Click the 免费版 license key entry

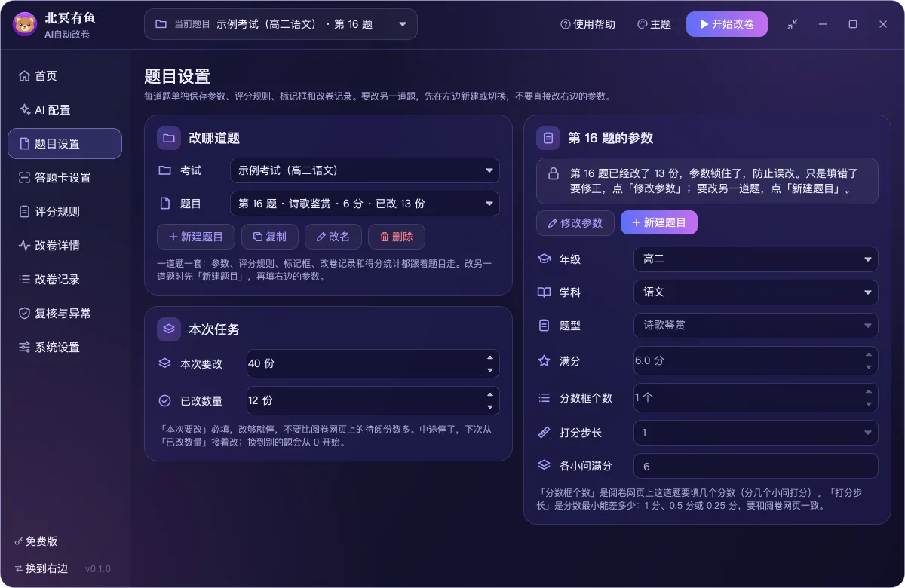pyautogui.click(x=36, y=541)
